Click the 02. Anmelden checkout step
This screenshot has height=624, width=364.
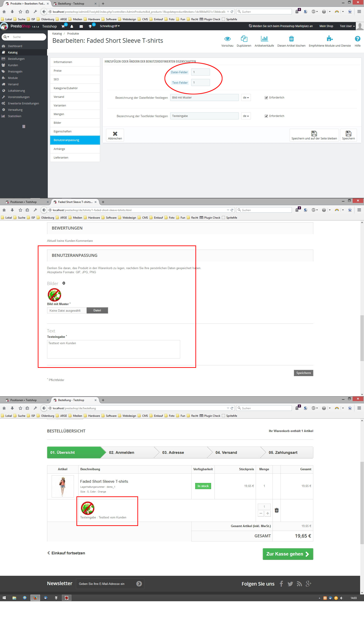121,452
